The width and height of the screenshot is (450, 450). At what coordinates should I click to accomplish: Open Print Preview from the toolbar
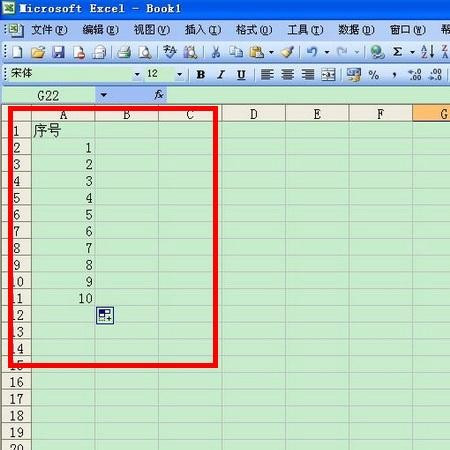tap(145, 52)
